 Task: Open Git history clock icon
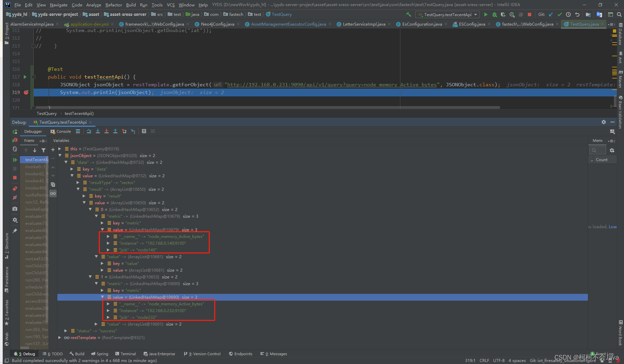click(568, 14)
